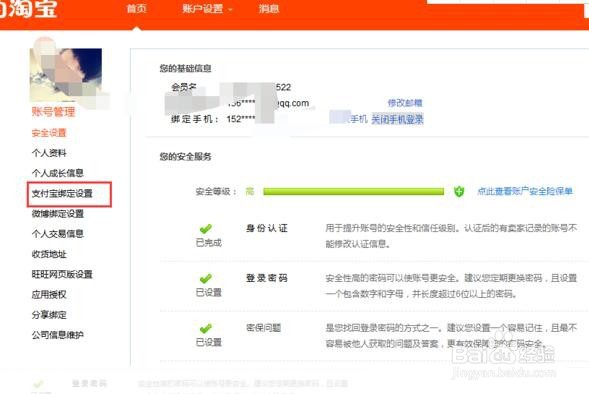Screen dimensions: 589x394
Task: Open 微博绑定设置 in the sidebar
Action: click(57, 214)
